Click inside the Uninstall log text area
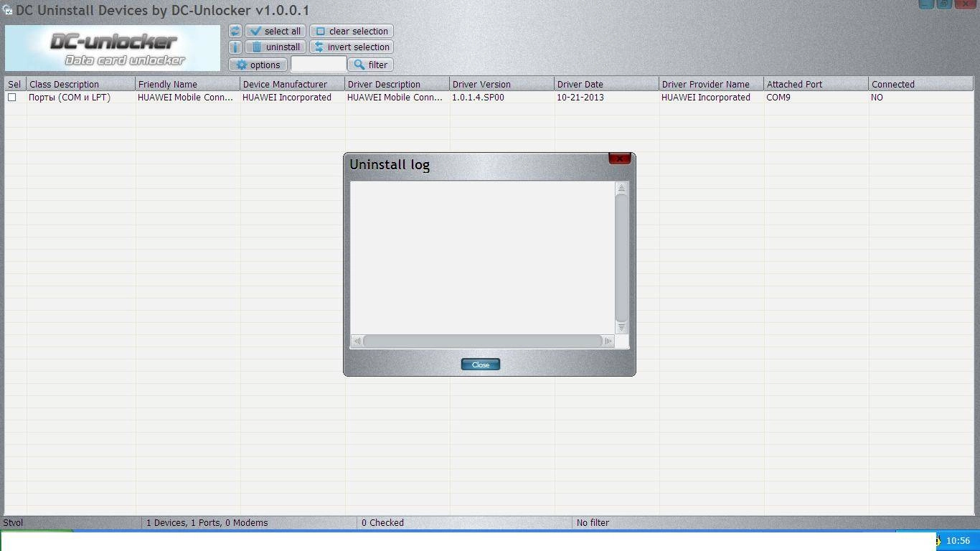Image resolution: width=980 pixels, height=551 pixels. pos(482,258)
